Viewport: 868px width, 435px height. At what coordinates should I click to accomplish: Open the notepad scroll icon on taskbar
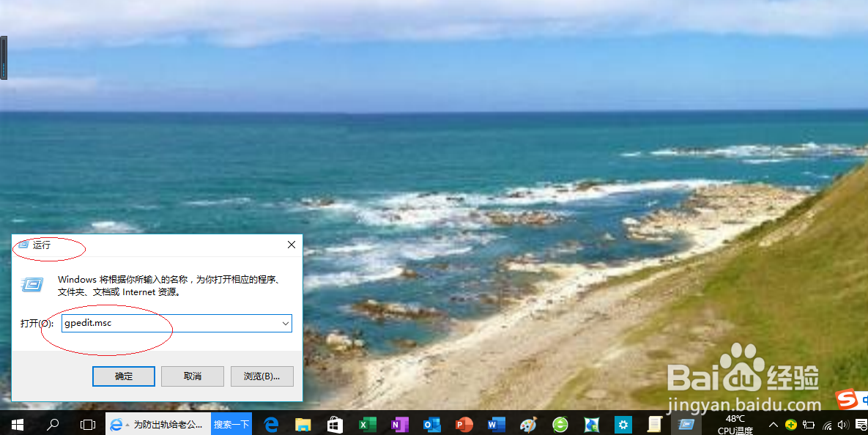coord(655,425)
